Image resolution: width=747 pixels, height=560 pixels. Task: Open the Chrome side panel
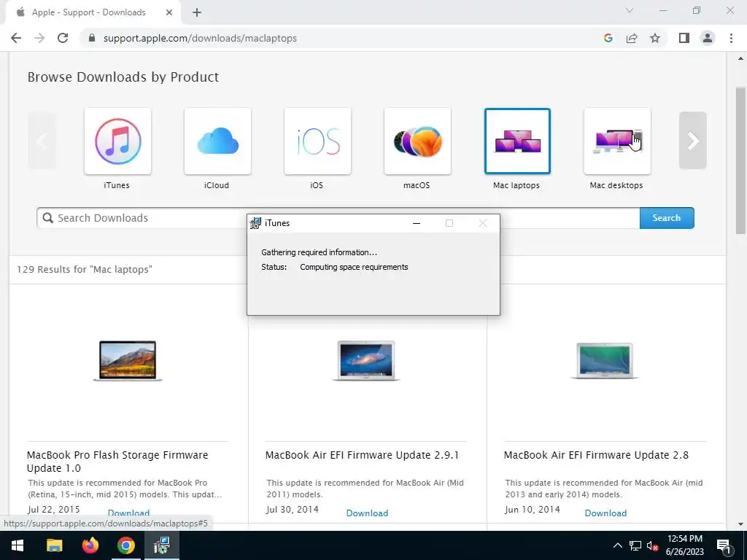point(684,38)
